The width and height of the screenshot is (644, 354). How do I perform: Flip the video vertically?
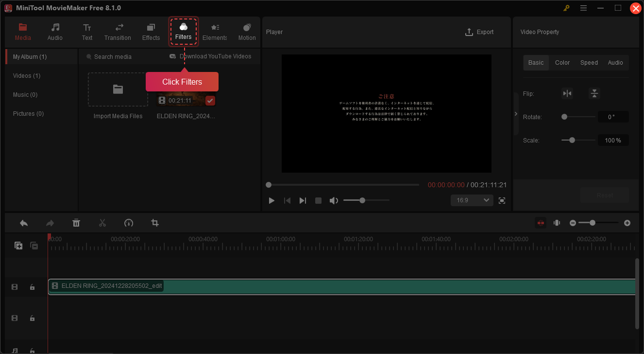point(594,93)
